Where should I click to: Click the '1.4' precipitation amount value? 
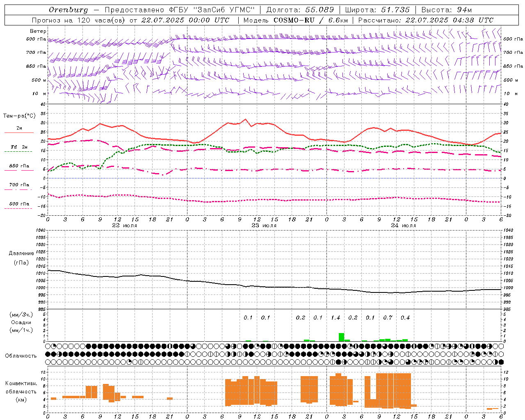coord(336,317)
